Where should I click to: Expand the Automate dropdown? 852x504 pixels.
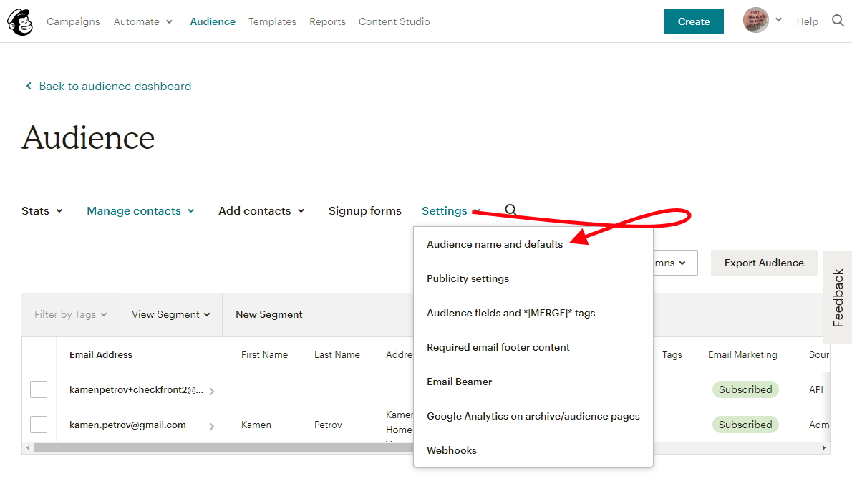tap(143, 21)
